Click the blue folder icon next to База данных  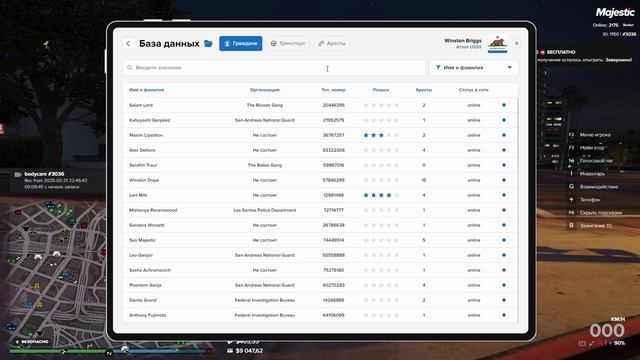point(208,43)
